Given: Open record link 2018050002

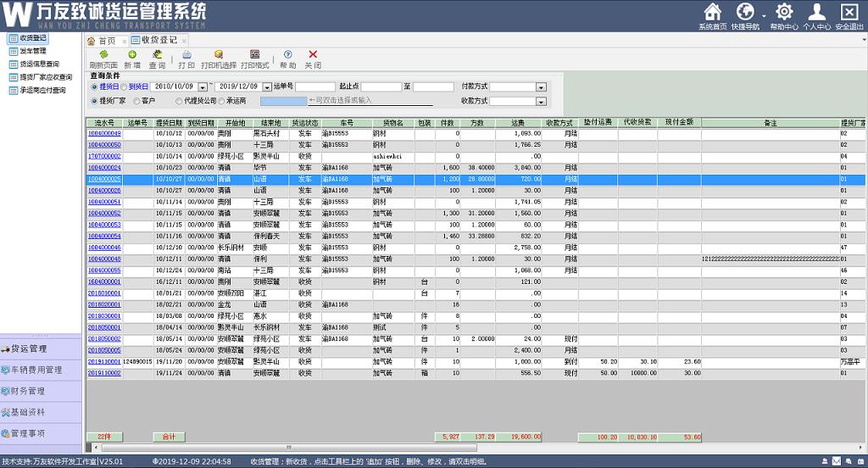Looking at the screenshot, I should (x=104, y=339).
